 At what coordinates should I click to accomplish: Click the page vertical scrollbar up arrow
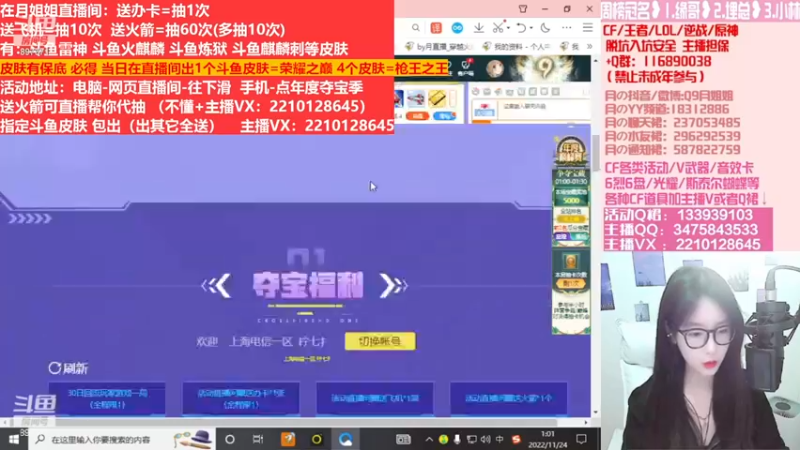click(x=595, y=61)
